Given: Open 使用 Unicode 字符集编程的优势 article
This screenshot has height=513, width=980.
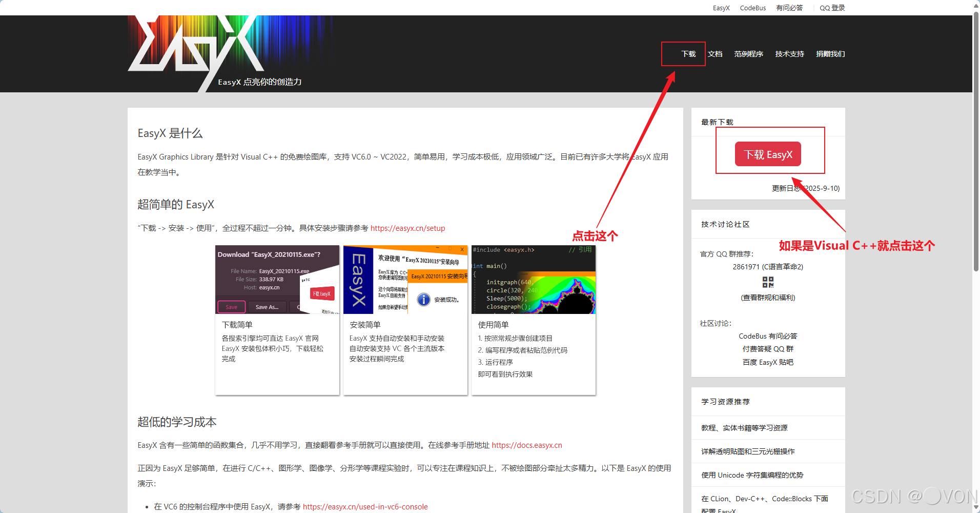Looking at the screenshot, I should click(752, 475).
